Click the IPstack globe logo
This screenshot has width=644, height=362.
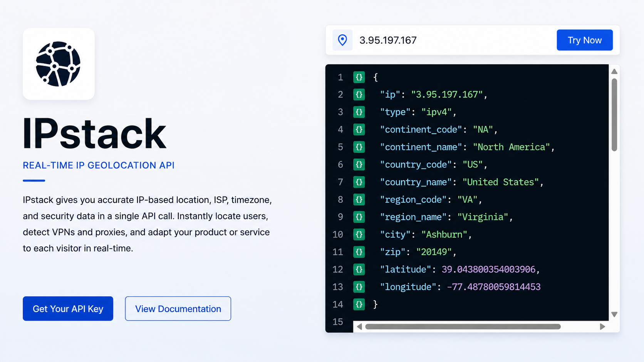[59, 64]
